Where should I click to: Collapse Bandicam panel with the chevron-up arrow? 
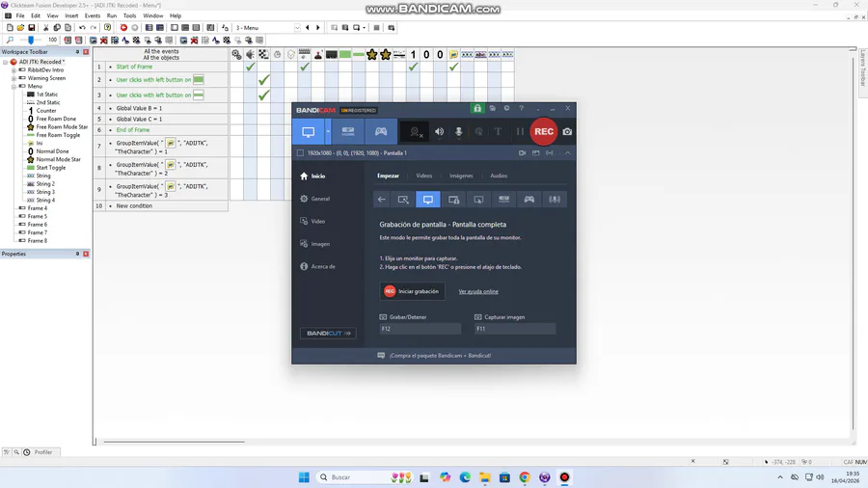[x=567, y=152]
